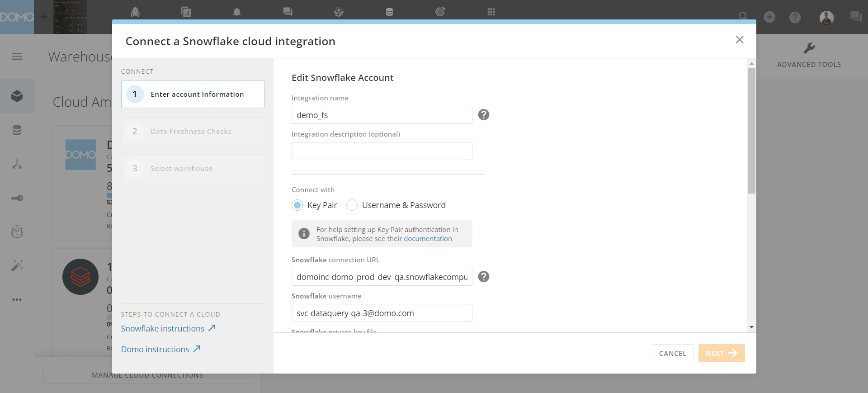The height and width of the screenshot is (393, 868).
Task: Click the scrollbar up arrow in dialog
Action: (x=751, y=63)
